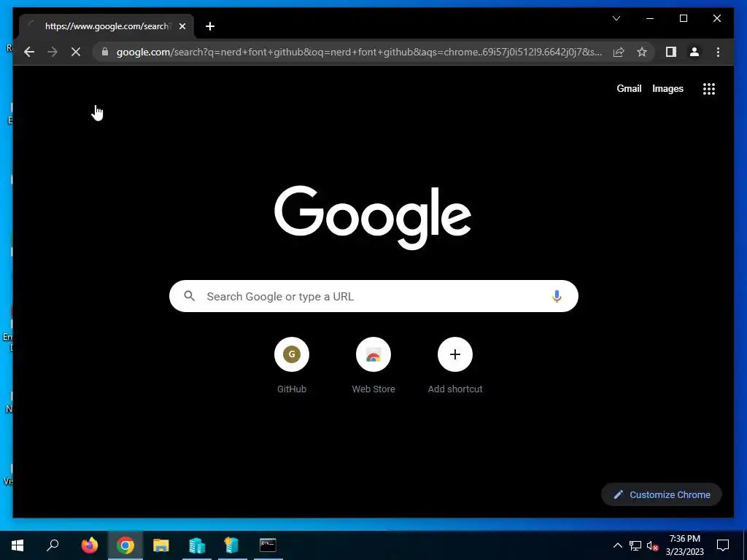The image size is (747, 560).
Task: Open taskbar search magnifier
Action: pos(53,545)
